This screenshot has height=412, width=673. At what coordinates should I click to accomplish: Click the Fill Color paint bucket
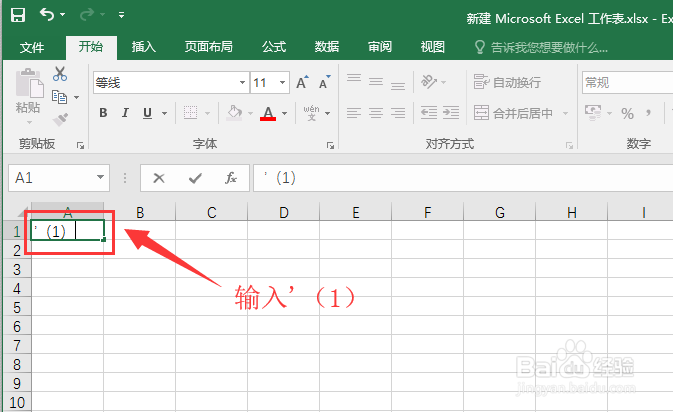pyautogui.click(x=234, y=113)
